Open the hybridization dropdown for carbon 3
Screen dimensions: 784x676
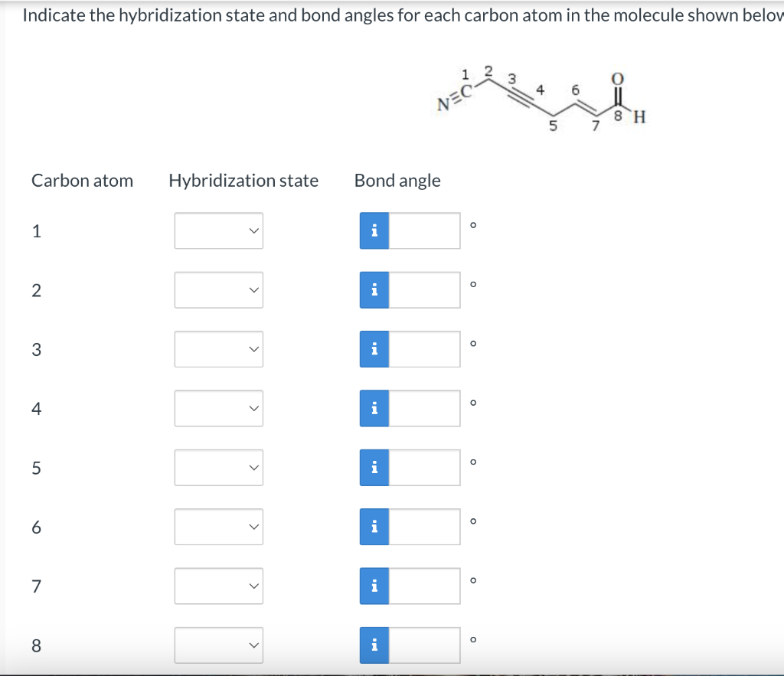pyautogui.click(x=218, y=348)
